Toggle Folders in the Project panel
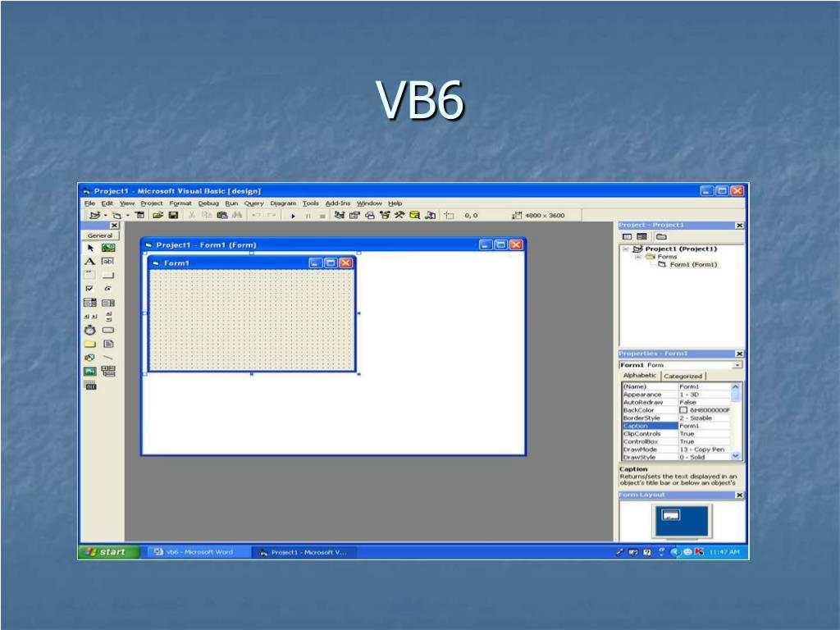 pos(661,237)
